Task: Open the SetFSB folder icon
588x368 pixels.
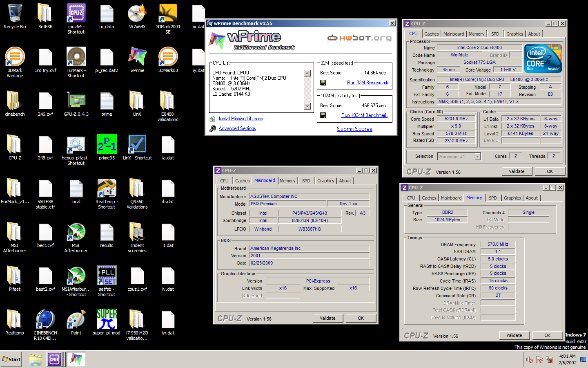Action: pyautogui.click(x=45, y=16)
